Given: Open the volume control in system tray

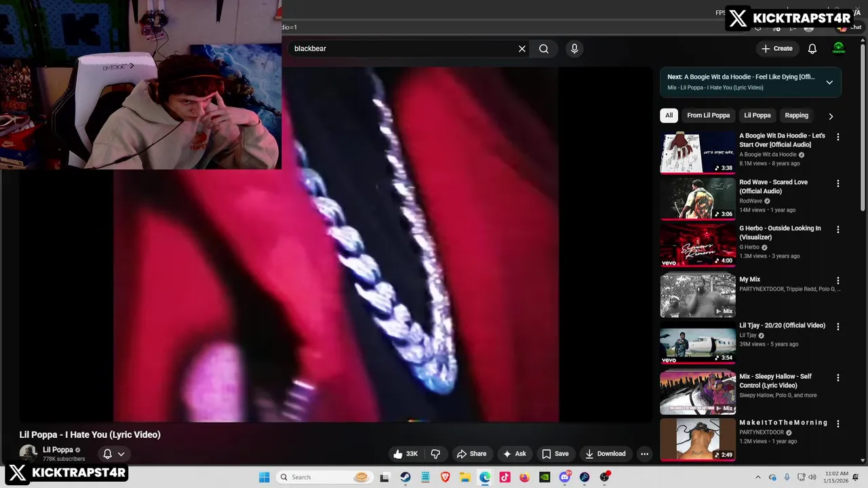Looking at the screenshot, I should click(813, 477).
